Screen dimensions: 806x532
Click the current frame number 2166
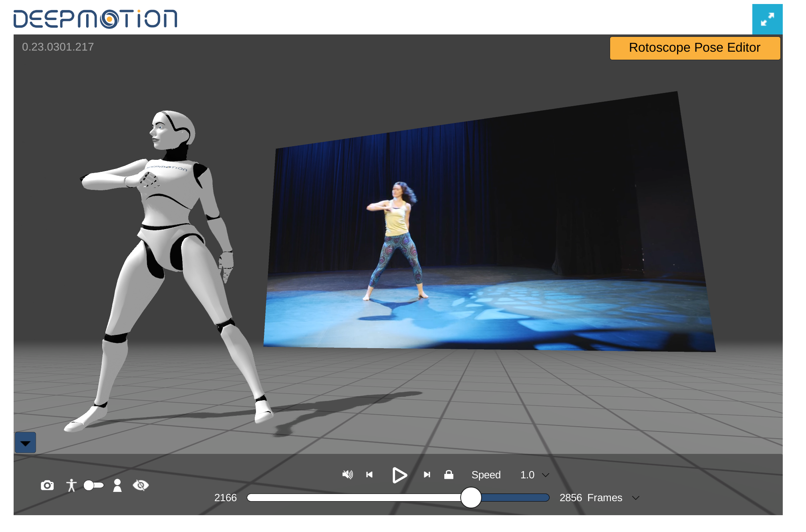(226, 498)
